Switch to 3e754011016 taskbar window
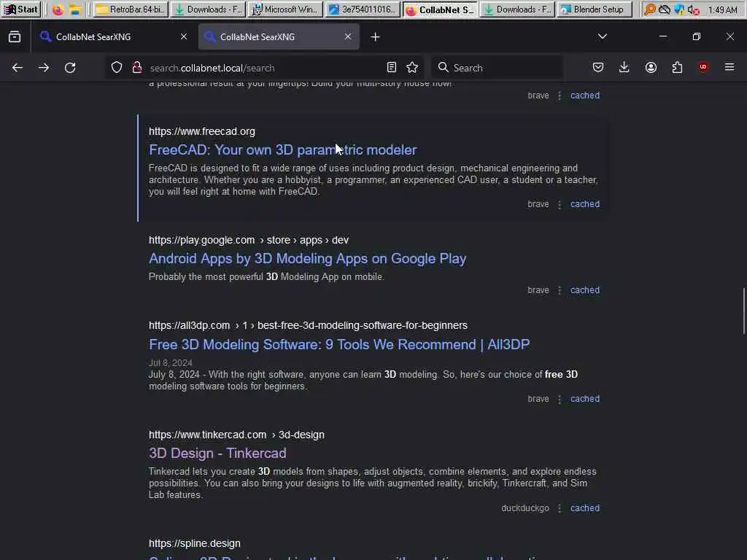 pyautogui.click(x=363, y=9)
